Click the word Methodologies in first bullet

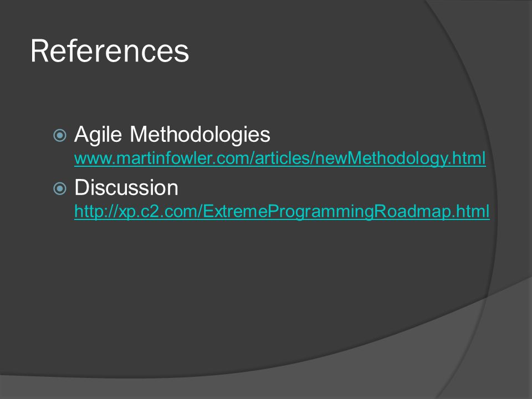pyautogui.click(x=200, y=134)
